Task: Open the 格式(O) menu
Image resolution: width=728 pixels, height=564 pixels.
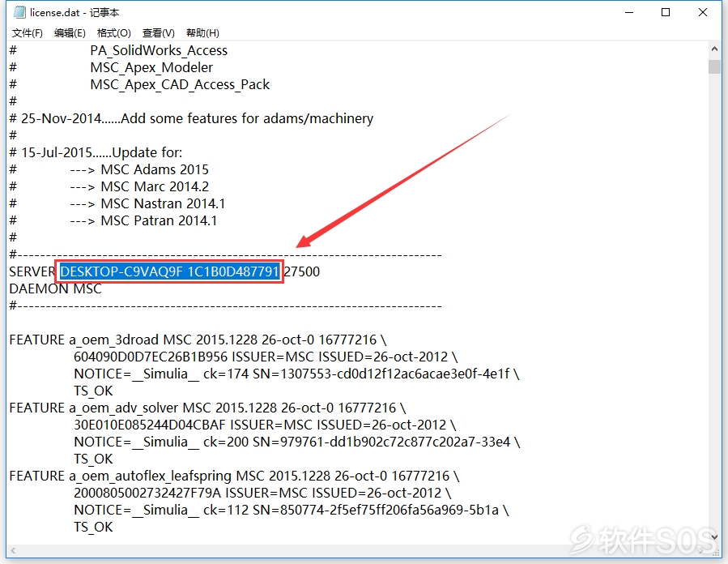Action: (113, 33)
